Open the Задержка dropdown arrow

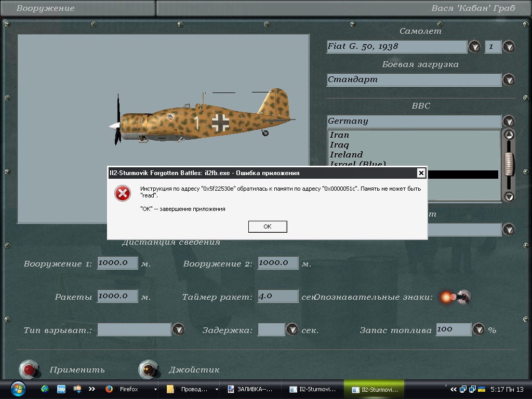tap(292, 329)
